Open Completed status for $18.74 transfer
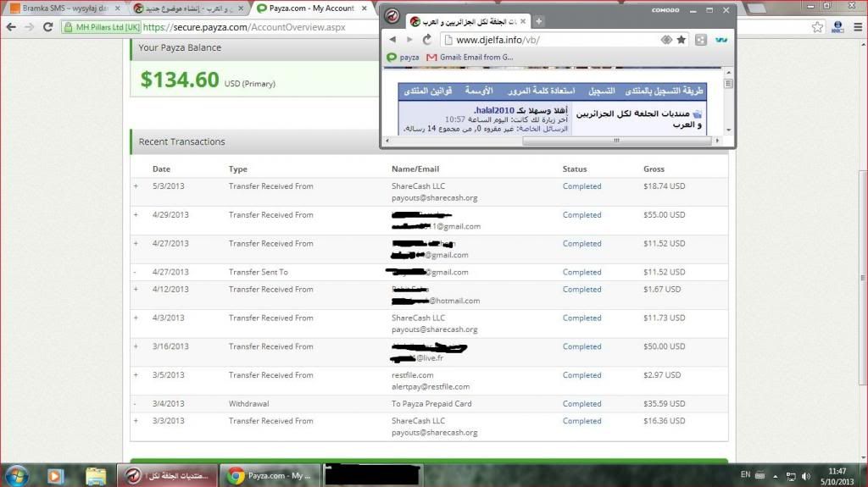868x487 pixels. click(x=581, y=186)
